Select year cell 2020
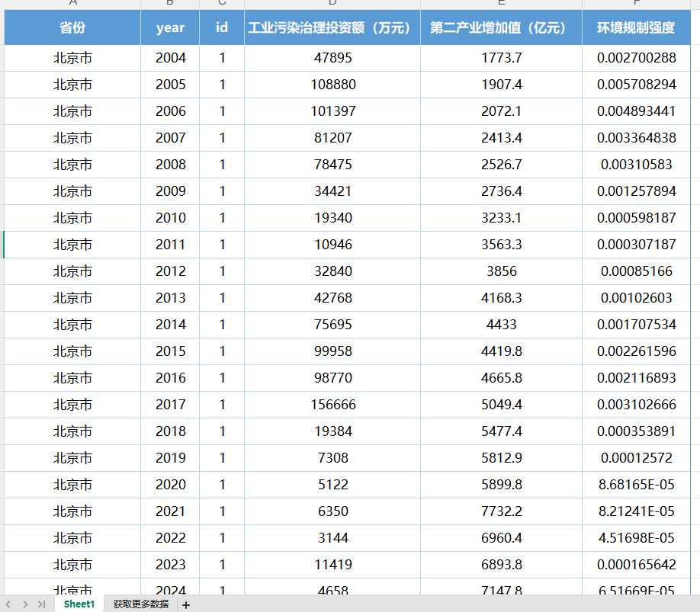This screenshot has height=612, width=700. 170,485
